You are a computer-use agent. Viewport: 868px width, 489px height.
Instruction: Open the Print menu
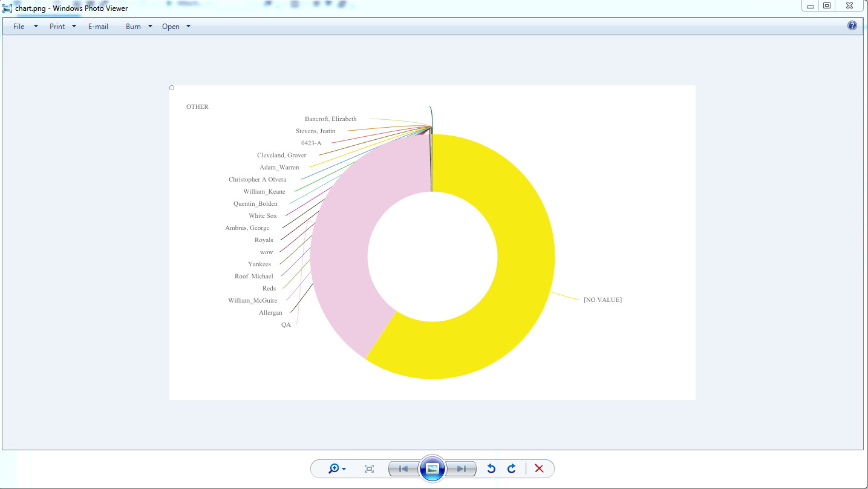57,27
